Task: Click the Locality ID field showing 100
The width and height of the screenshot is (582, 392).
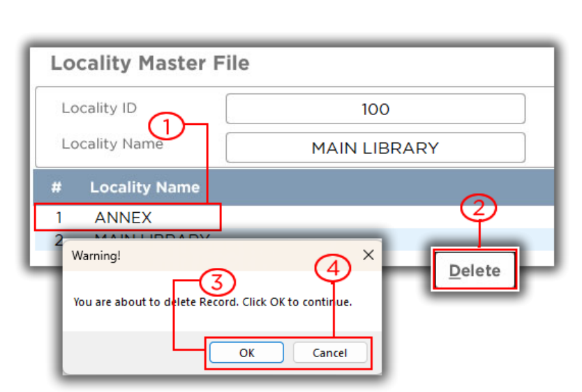Action: point(375,110)
